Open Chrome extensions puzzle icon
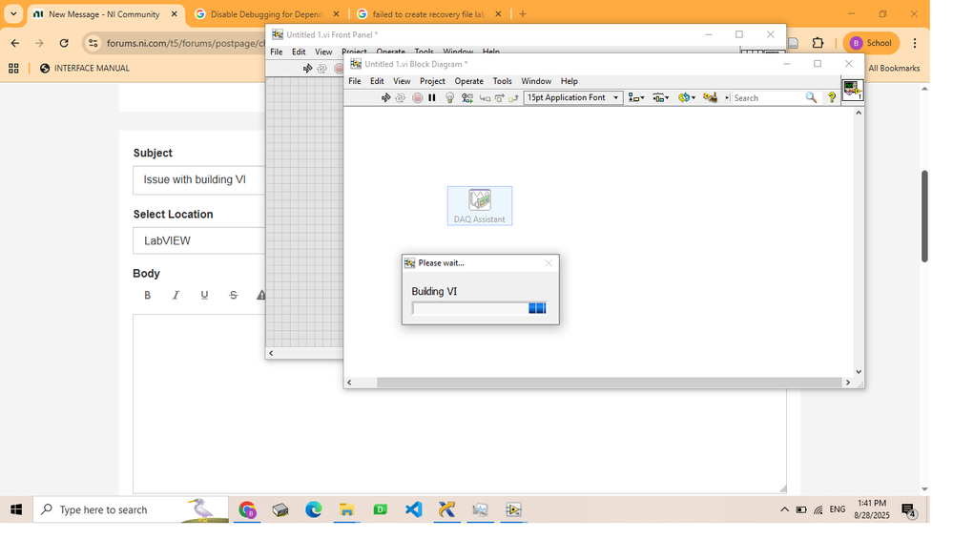This screenshot has width=953, height=560. click(x=818, y=43)
